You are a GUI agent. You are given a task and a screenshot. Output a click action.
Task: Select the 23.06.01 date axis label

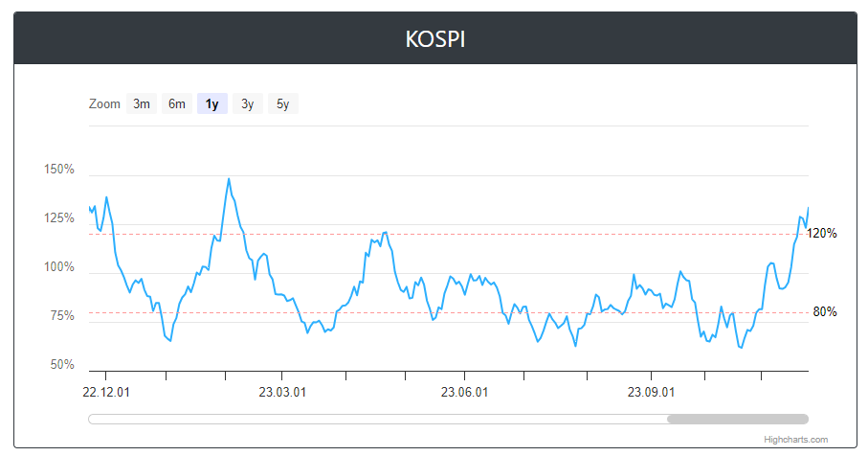pos(464,392)
